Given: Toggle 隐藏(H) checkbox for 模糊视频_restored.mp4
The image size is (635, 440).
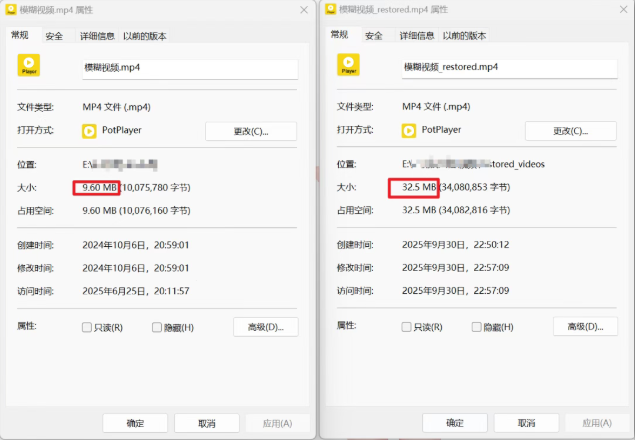Looking at the screenshot, I should 477,327.
